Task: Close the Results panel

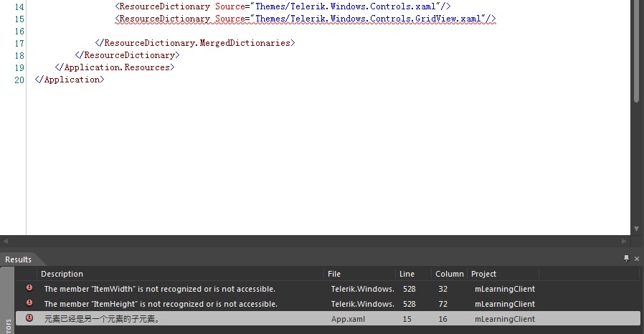Action: click(637, 259)
